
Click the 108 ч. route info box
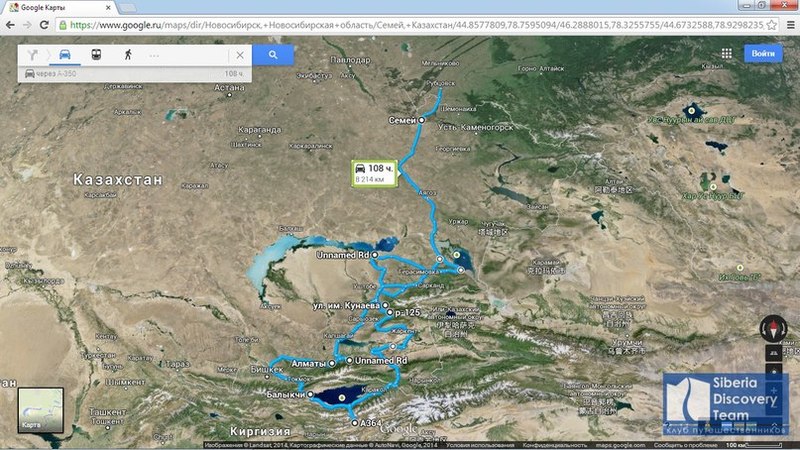(x=374, y=173)
